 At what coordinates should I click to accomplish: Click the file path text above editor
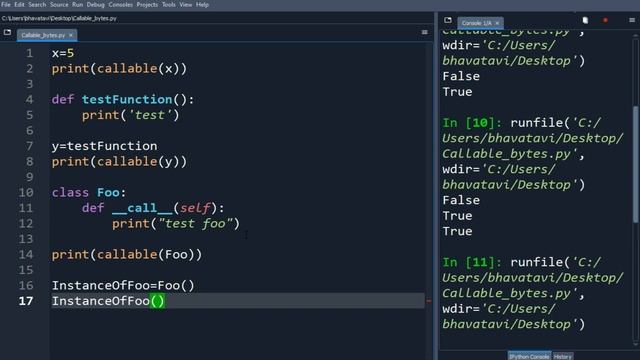[59, 18]
